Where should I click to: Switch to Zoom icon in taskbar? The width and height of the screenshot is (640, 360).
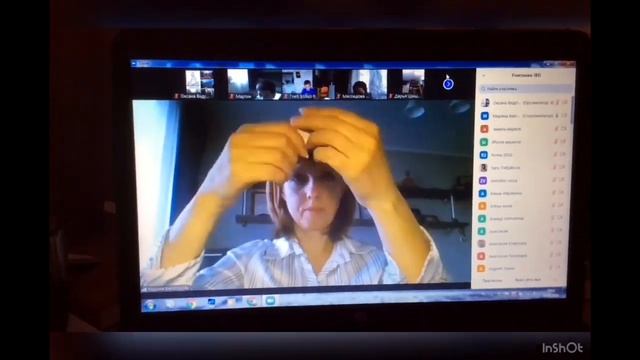click(270, 301)
